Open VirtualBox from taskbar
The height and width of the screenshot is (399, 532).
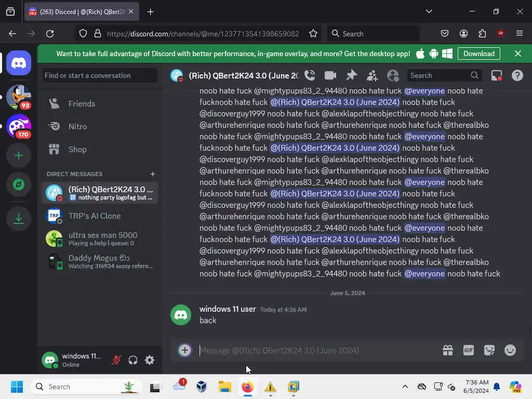pyautogui.click(x=202, y=387)
